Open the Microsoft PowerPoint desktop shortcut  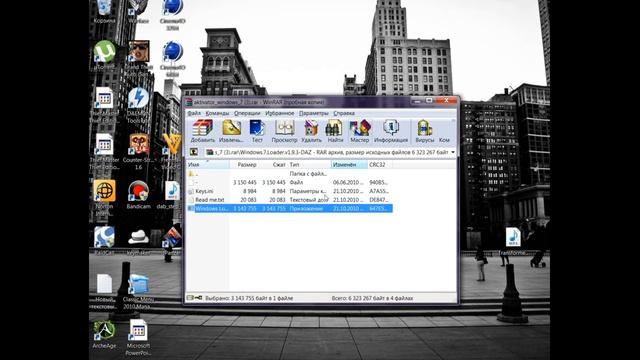[138, 337]
